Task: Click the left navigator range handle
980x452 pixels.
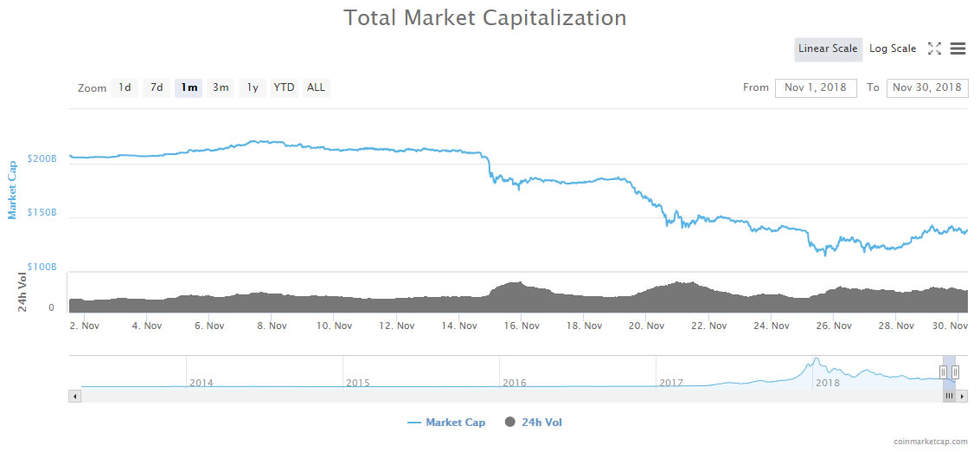Action: [943, 372]
